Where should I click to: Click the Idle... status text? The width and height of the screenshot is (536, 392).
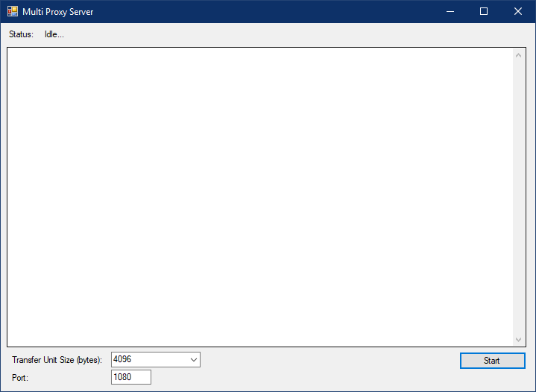[54, 34]
